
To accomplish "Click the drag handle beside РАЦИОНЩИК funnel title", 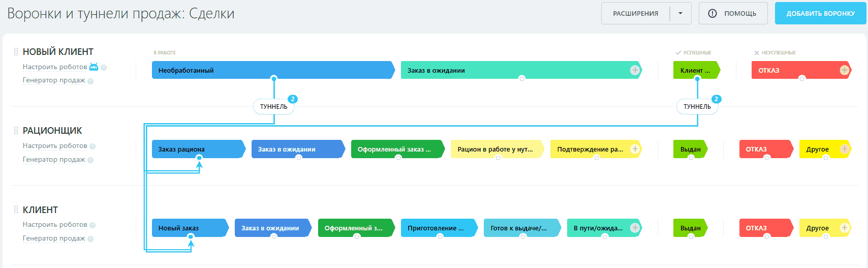I will point(16,131).
